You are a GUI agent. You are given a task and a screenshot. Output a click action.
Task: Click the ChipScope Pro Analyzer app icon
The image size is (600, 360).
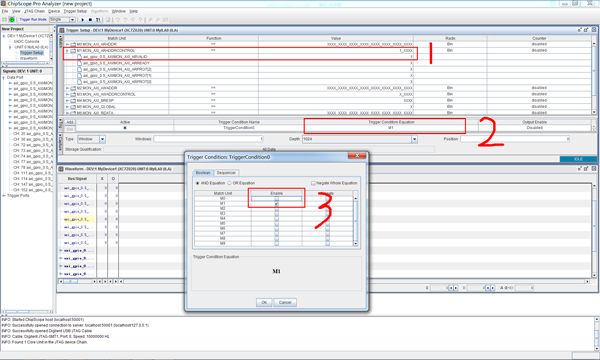point(3,3)
